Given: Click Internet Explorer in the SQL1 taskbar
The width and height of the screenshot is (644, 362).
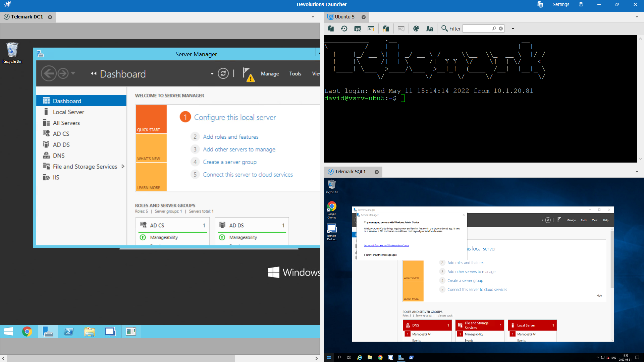Looking at the screenshot, I should [360, 358].
